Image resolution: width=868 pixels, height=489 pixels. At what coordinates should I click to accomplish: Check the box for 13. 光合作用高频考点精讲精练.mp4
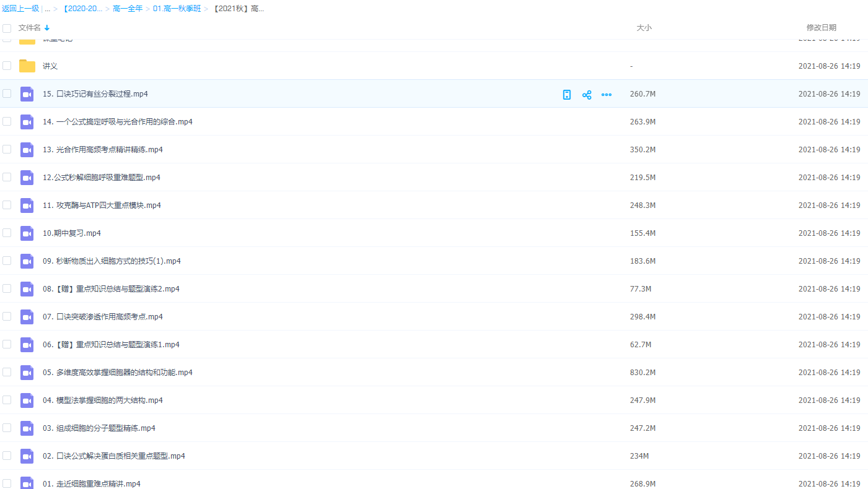pos(7,149)
